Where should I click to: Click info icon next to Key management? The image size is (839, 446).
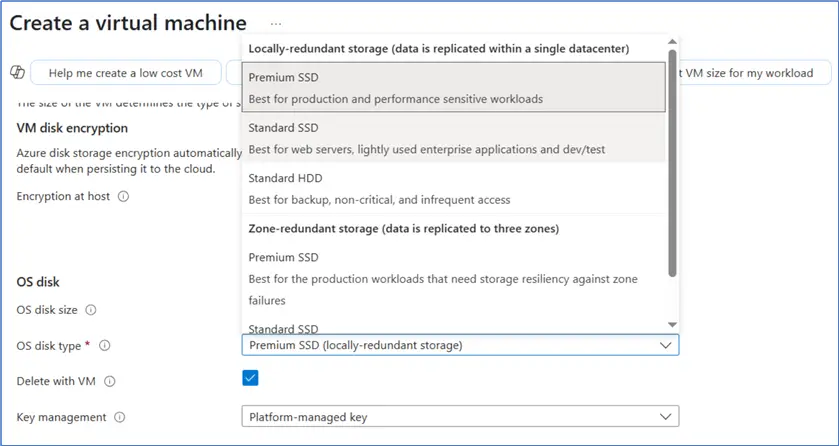[120, 417]
